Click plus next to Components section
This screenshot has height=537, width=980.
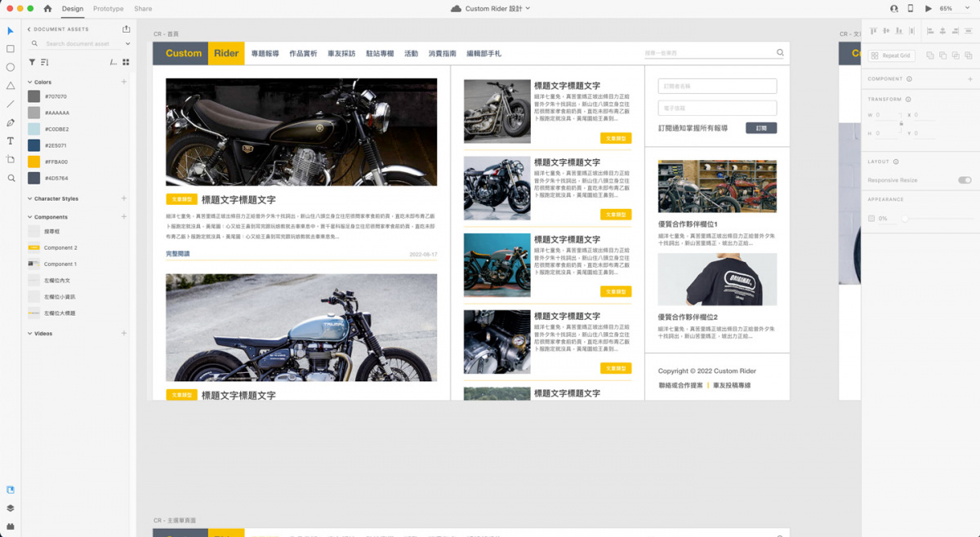click(124, 216)
